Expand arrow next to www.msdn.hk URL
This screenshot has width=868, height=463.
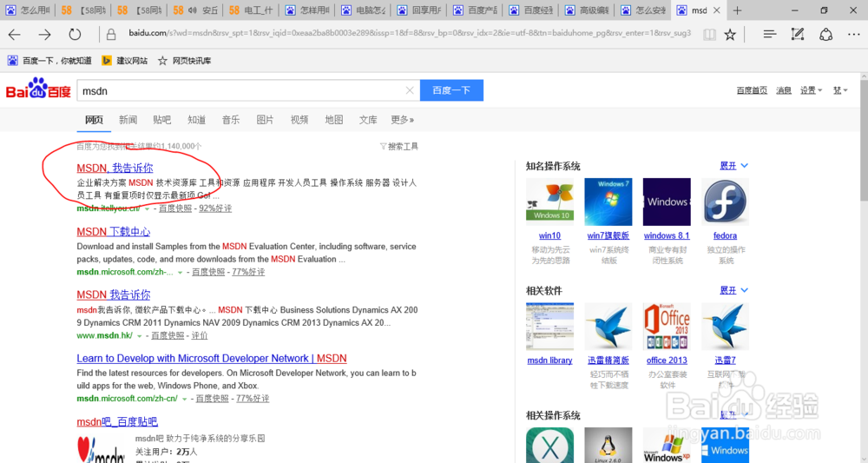(x=140, y=335)
